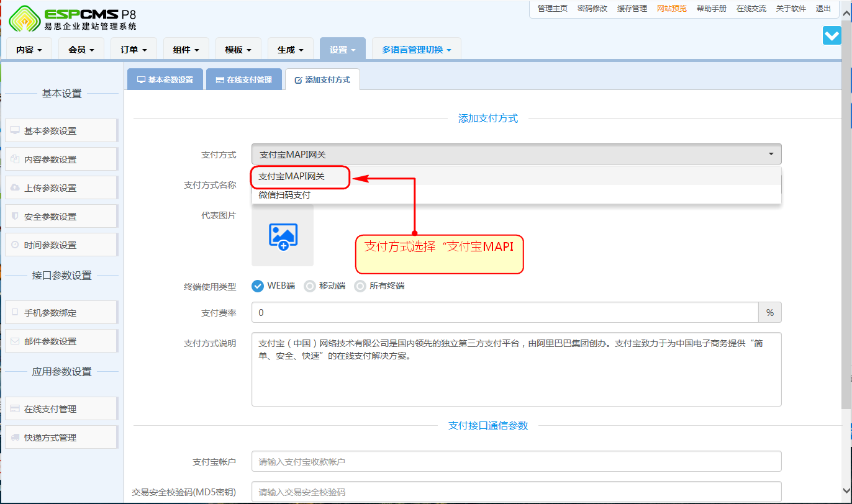Click the copy icon beside 内容参数设置
Viewport: 852px width, 504px height.
click(15, 159)
